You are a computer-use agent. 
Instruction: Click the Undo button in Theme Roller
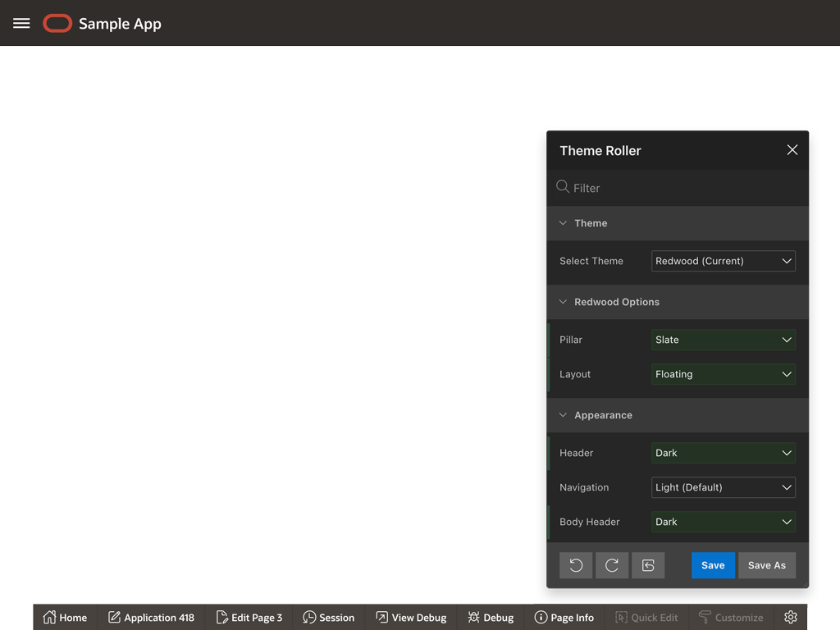tap(576, 565)
